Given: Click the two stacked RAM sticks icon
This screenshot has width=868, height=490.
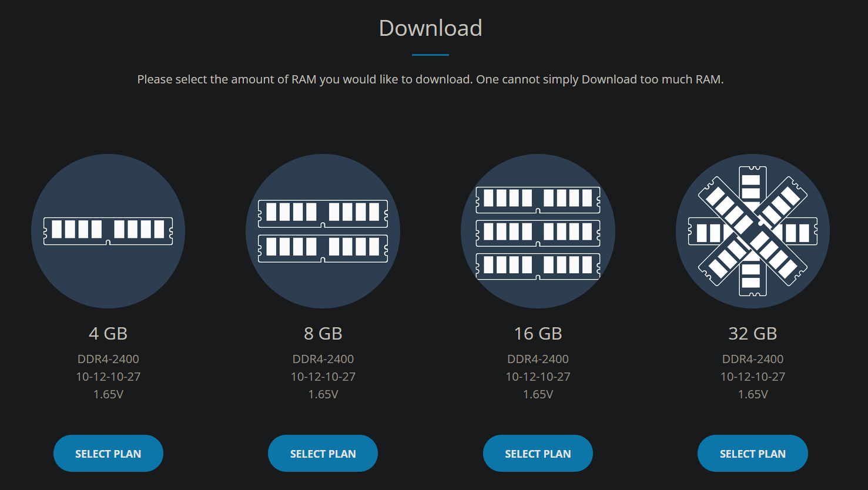Looking at the screenshot, I should [323, 231].
